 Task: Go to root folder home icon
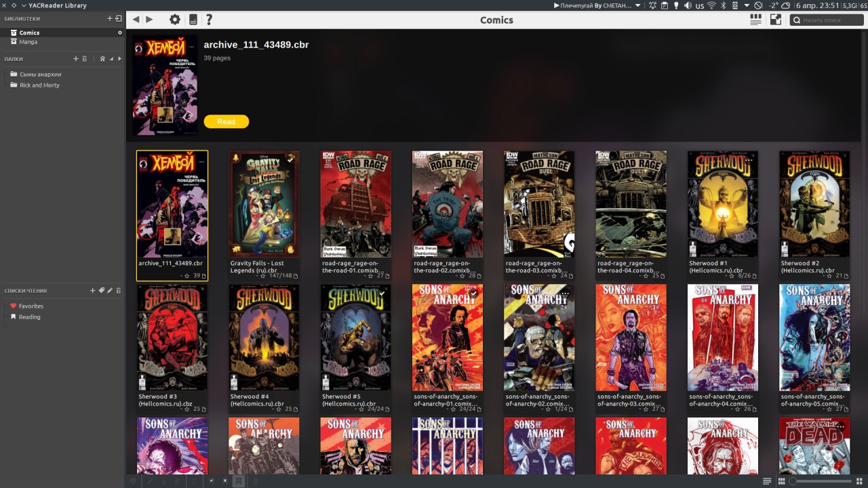[102, 59]
